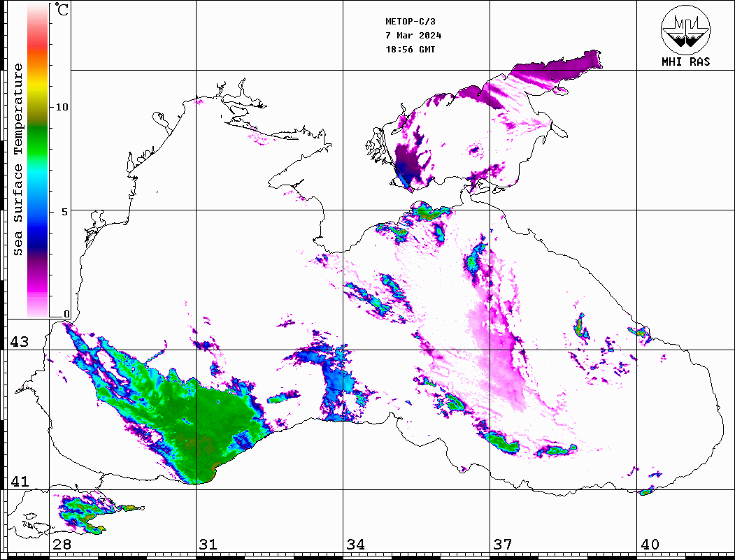Click the MHI RAS logo emblem
Viewport: 735px width, 560px height.
tap(686, 29)
